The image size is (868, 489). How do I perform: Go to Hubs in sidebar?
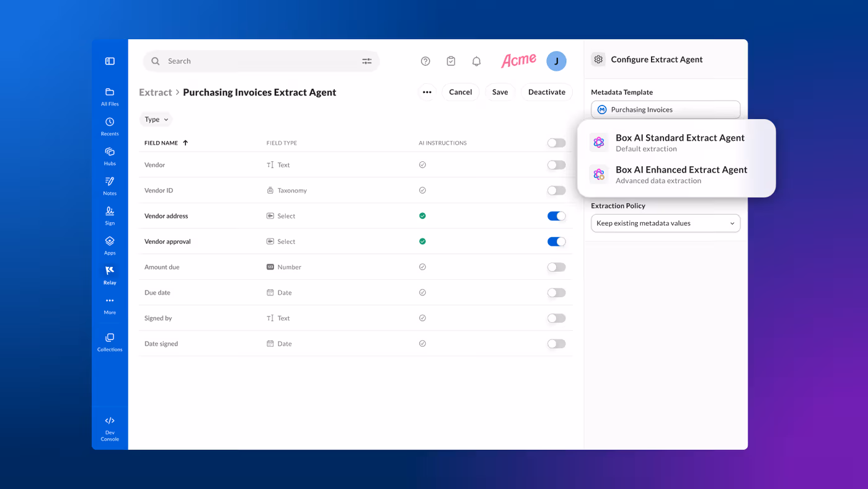pos(110,156)
